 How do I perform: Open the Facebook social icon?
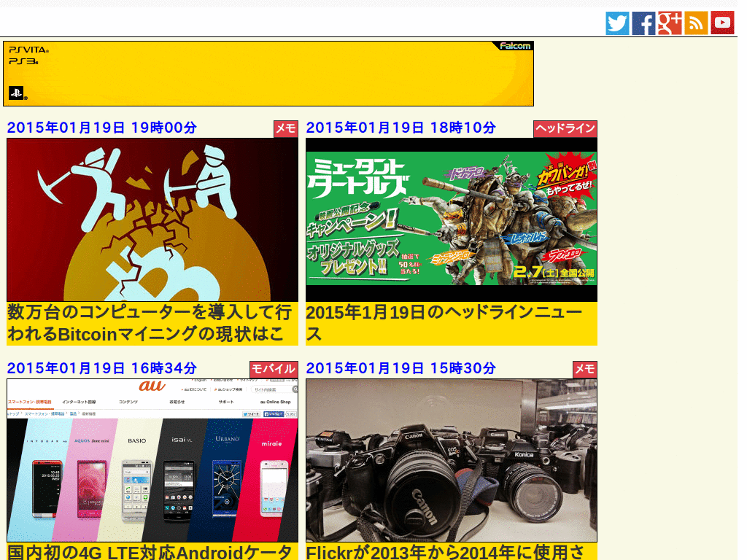(x=643, y=23)
